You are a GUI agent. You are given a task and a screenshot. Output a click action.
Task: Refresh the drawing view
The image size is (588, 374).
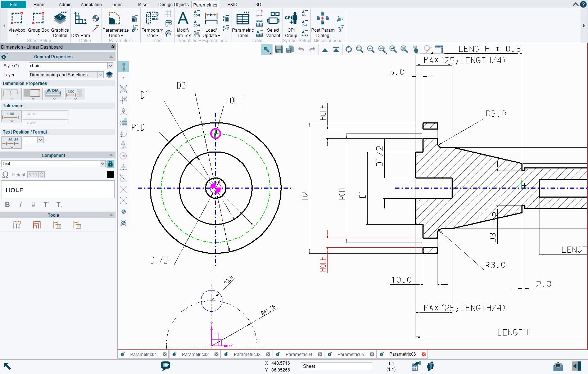pos(348,50)
